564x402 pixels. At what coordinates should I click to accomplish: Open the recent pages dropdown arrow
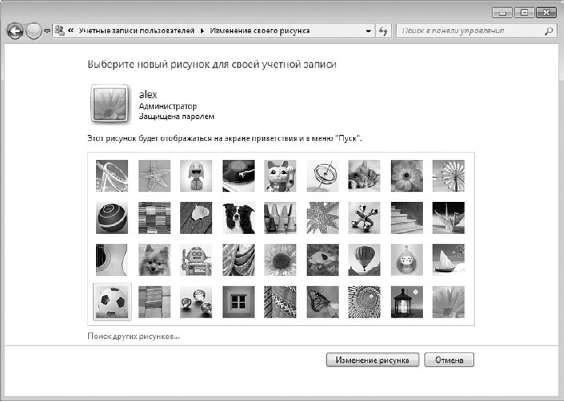coord(47,31)
